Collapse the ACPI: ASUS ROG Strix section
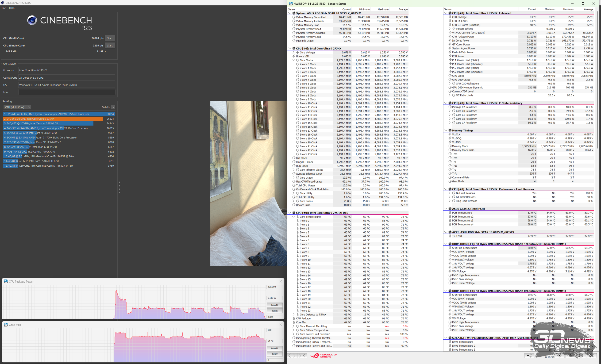The image size is (601, 364). click(x=446, y=232)
